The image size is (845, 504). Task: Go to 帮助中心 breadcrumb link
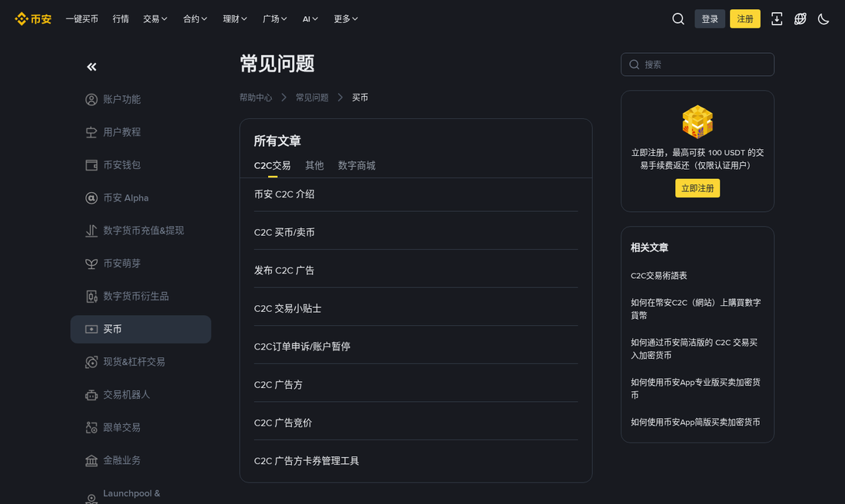pos(256,98)
